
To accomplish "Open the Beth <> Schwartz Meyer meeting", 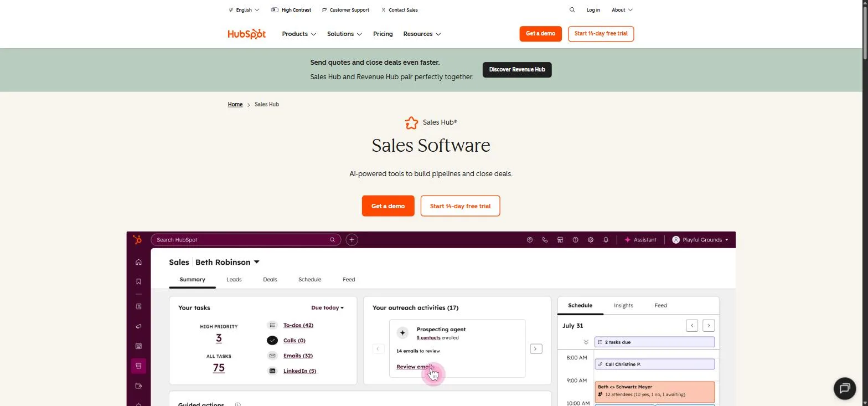I will click(x=654, y=392).
